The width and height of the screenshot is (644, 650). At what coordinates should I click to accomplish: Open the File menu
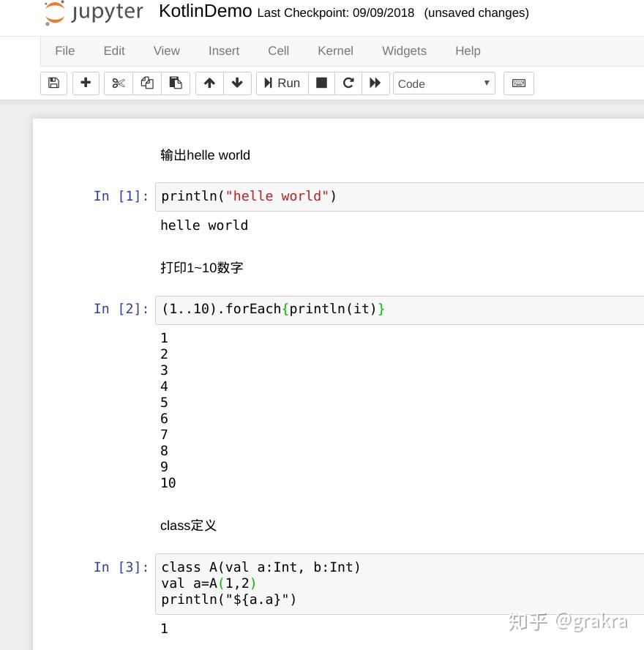64,51
